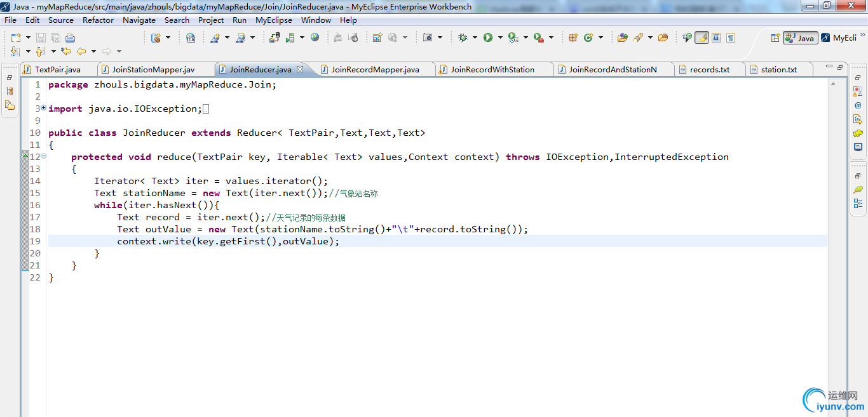Viewport: 868px width, 417px height.
Task: Click the green Run button icon
Action: 488,37
